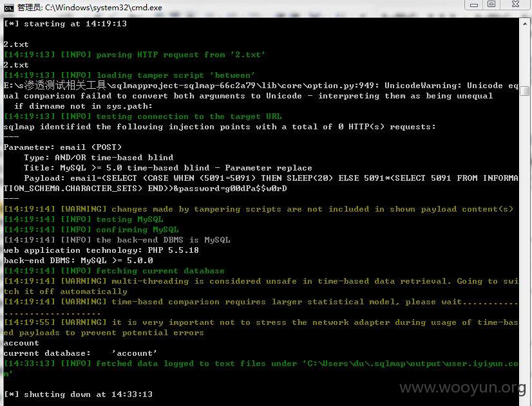The image size is (532, 406).
Task: Click 'if dirname not in sys.path:' line
Action: tap(83, 106)
